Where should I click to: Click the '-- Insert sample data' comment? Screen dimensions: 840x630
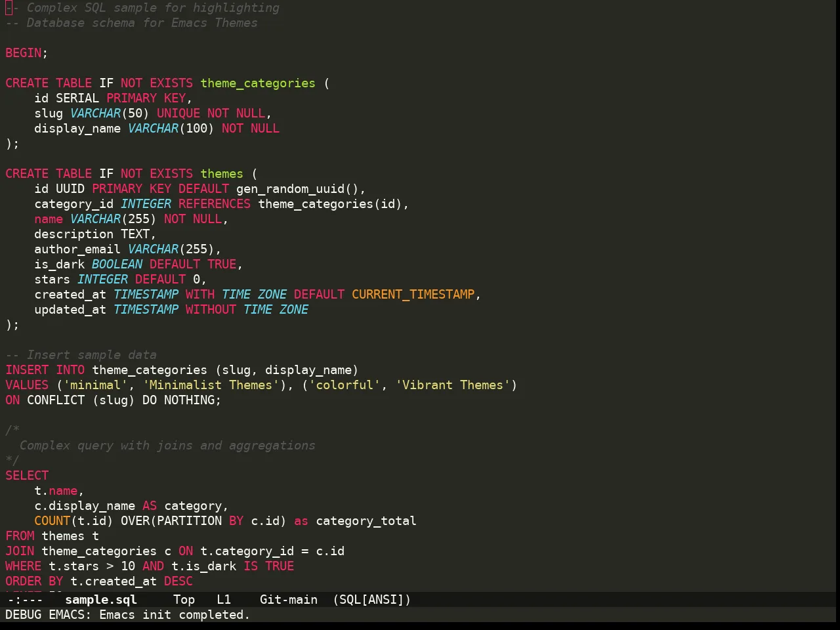[81, 355]
